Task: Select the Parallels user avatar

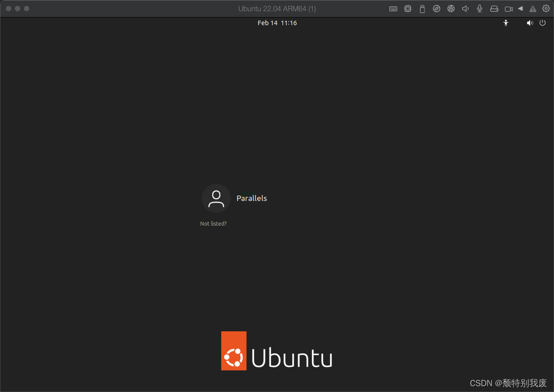Action: click(216, 198)
